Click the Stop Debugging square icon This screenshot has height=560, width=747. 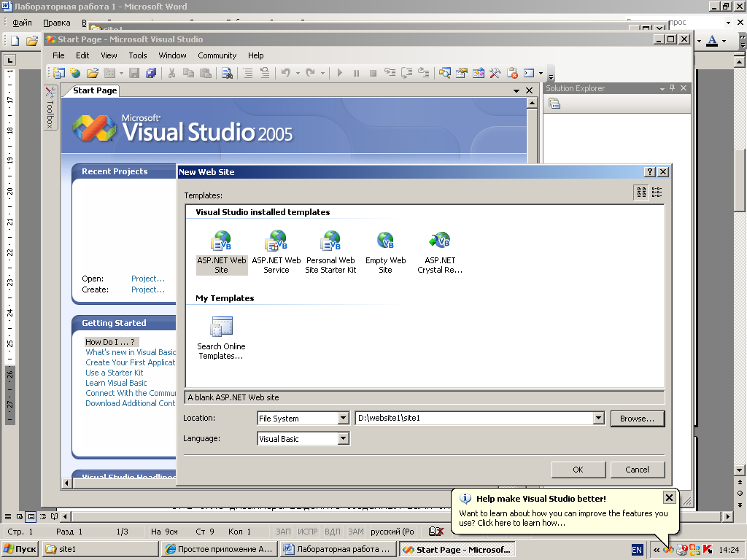pos(373,73)
